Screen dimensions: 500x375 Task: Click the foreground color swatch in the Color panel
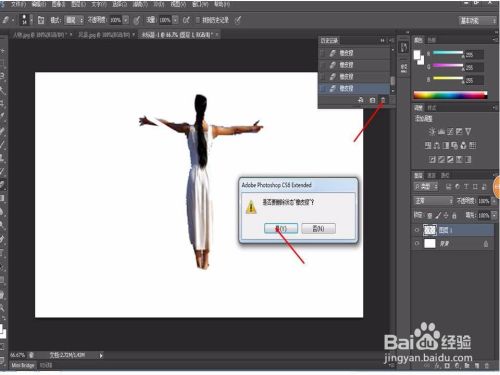[x=417, y=54]
